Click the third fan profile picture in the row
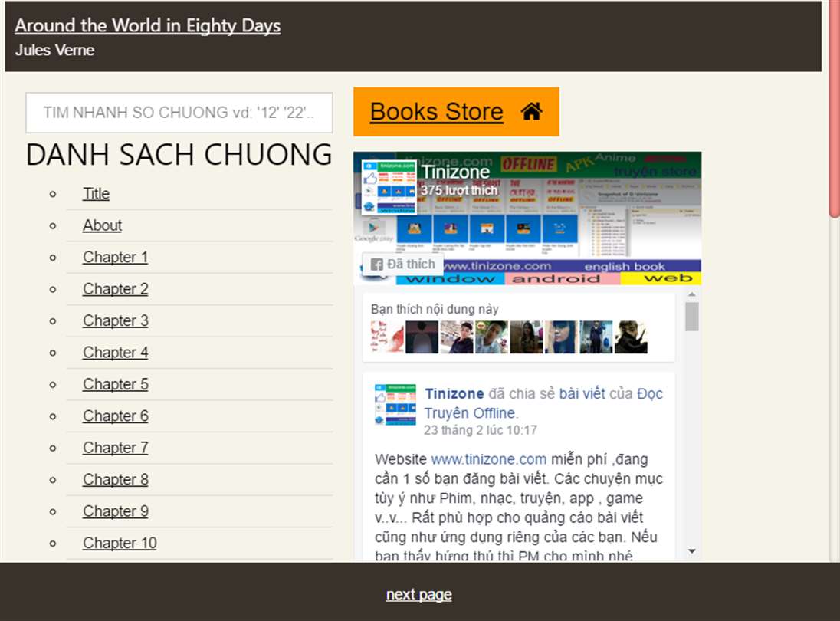840x621 pixels. (457, 337)
